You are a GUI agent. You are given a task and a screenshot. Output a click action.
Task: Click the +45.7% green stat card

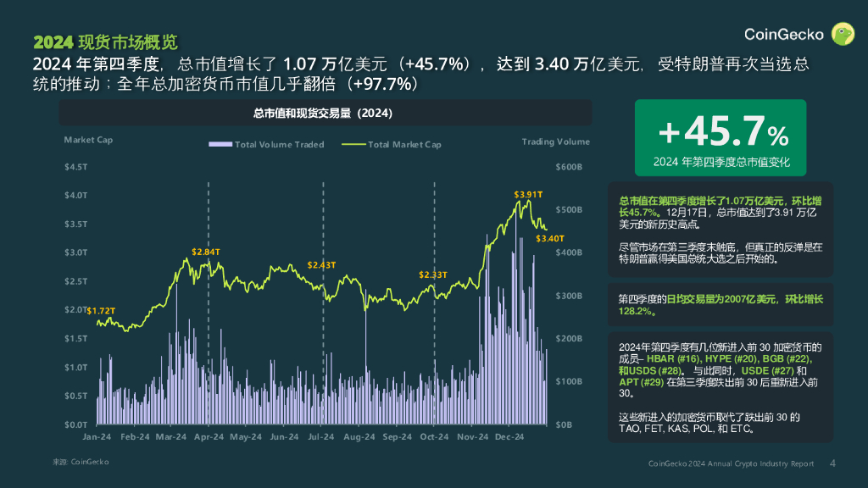[721, 138]
